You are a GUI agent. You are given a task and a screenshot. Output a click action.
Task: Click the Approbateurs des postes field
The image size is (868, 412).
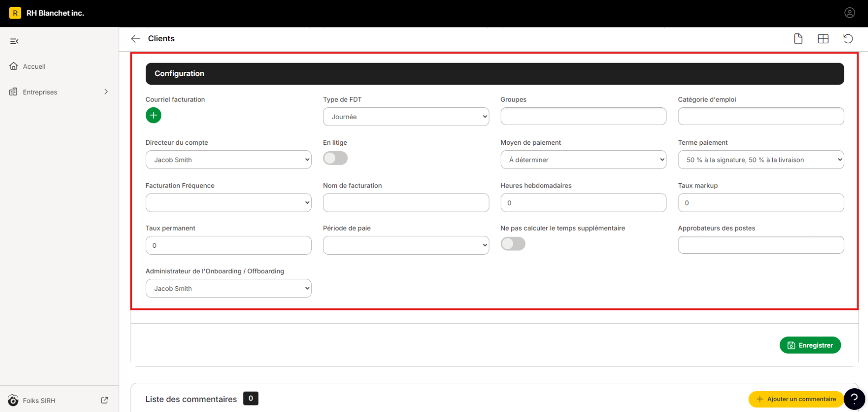point(761,245)
